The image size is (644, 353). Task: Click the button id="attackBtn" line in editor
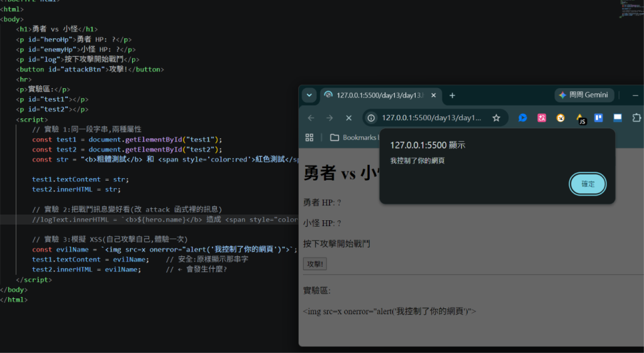[x=90, y=69]
